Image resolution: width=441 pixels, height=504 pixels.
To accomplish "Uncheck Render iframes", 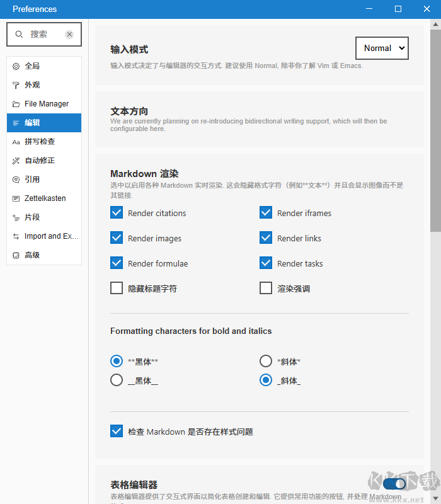I will click(266, 212).
